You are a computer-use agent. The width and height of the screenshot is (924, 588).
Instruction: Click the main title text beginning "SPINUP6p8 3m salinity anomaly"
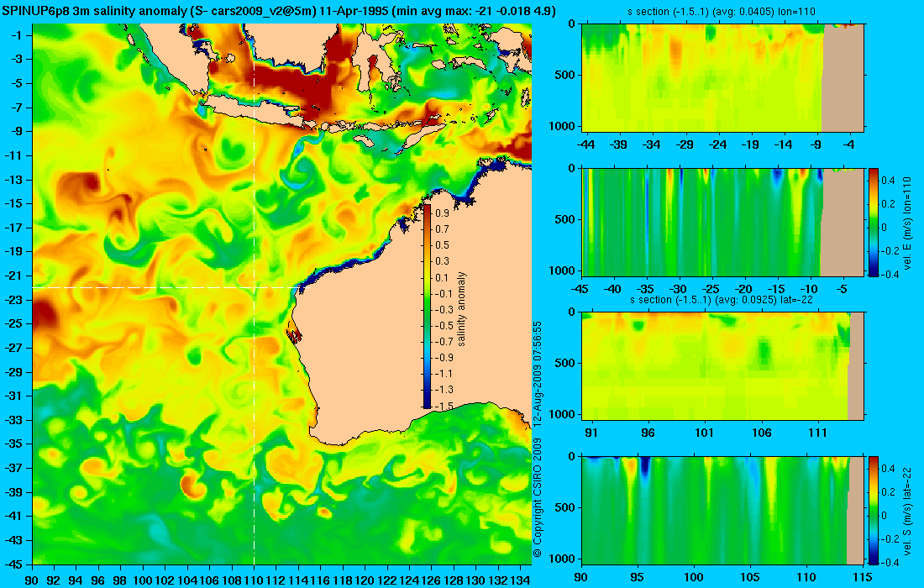coord(279,12)
